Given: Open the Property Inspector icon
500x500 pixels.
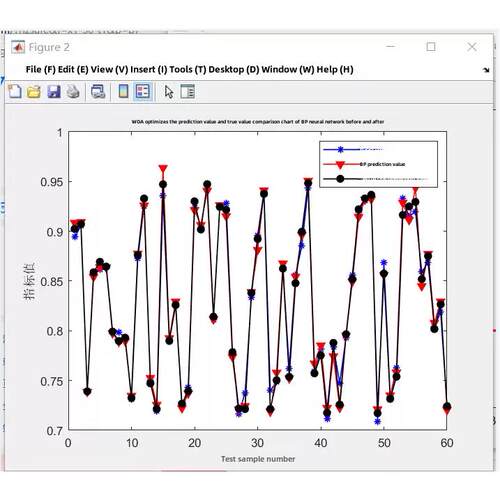Looking at the screenshot, I should 188,91.
